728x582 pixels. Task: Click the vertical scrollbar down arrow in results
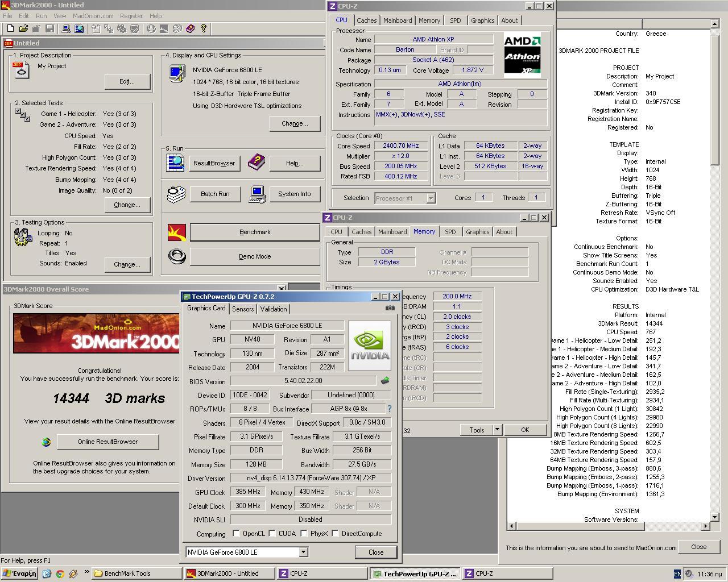click(x=715, y=517)
